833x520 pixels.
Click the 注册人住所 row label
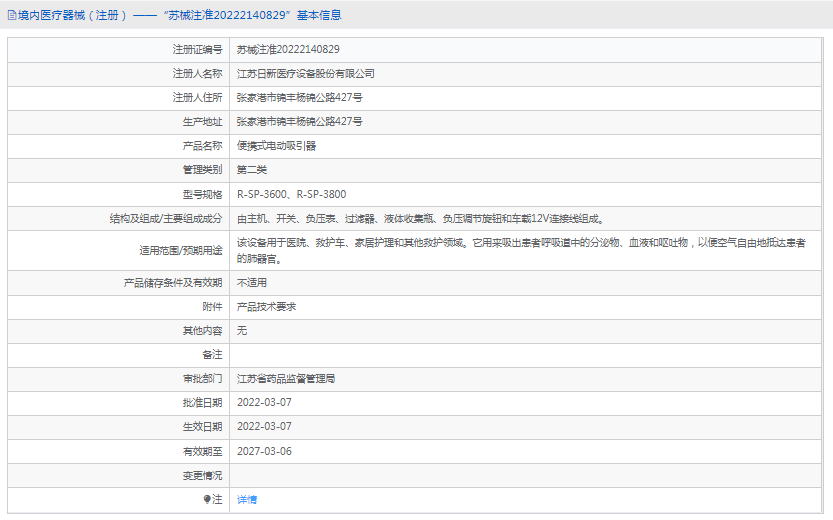[197, 98]
